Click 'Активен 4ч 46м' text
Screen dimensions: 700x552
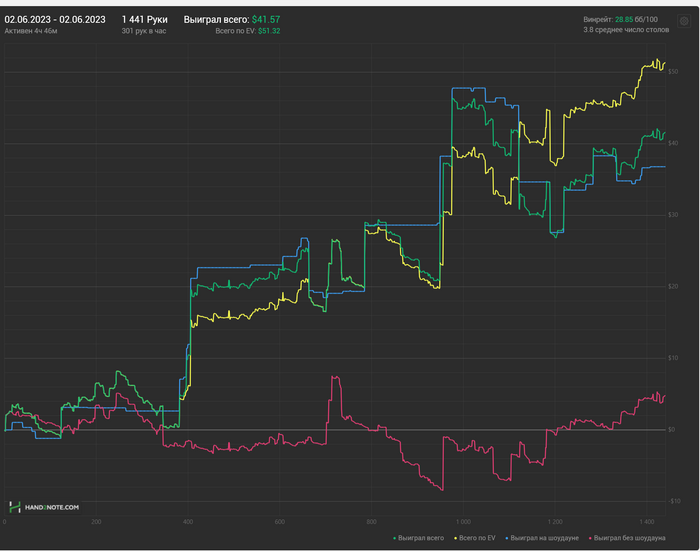[31, 31]
